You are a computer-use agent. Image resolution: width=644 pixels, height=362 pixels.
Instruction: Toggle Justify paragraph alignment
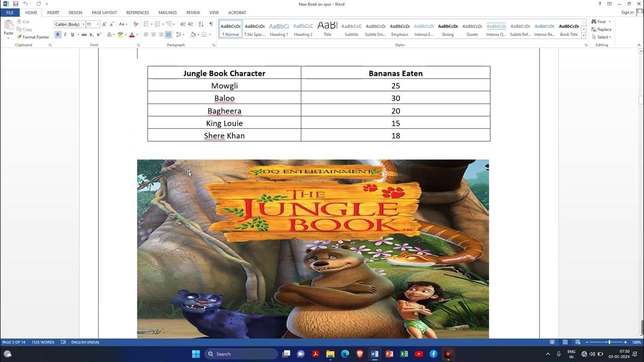(169, 35)
